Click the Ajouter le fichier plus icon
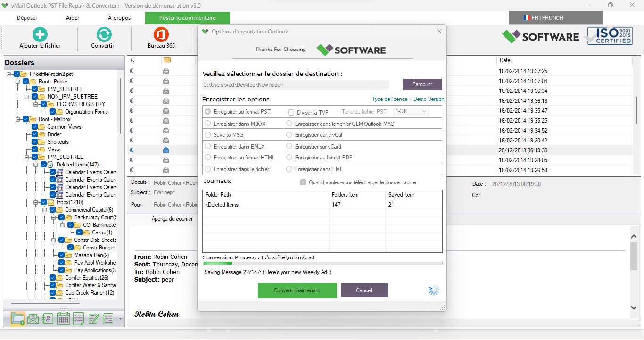 coord(40,34)
